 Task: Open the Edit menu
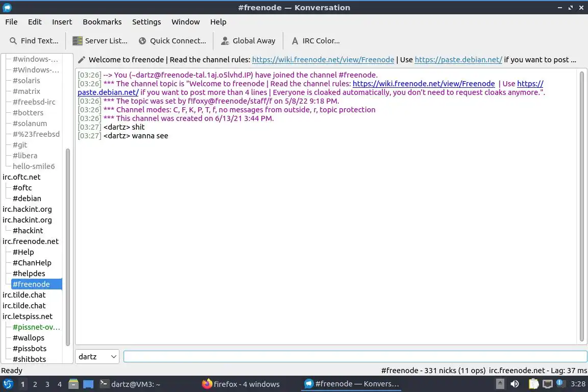point(35,22)
